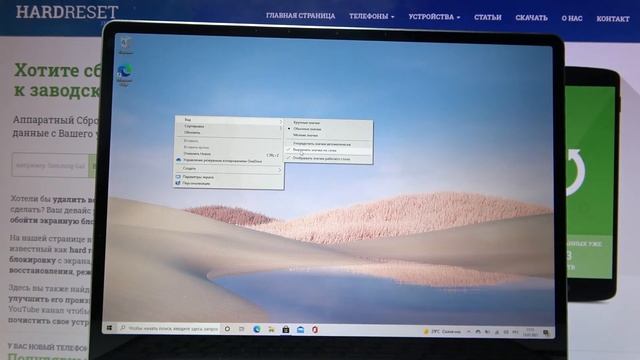Click the OneDrive cloud icon in the context menu

click(x=178, y=160)
